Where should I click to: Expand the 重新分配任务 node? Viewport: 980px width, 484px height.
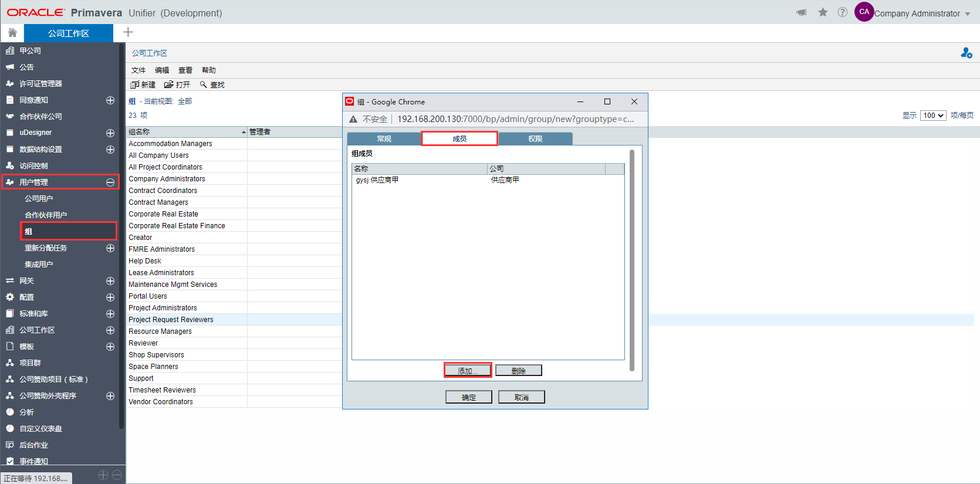110,248
